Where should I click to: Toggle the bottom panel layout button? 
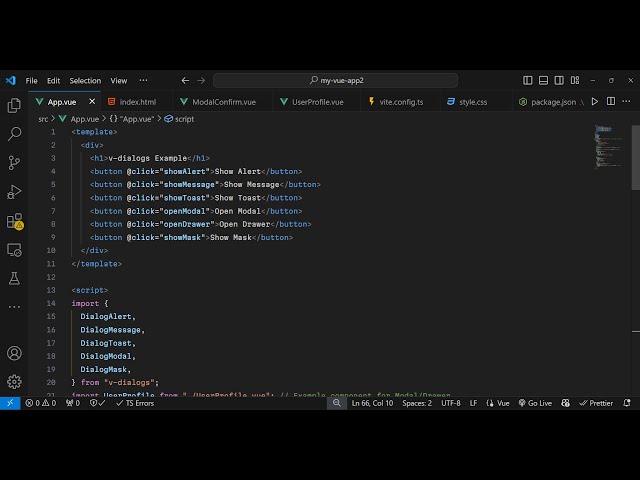click(543, 80)
